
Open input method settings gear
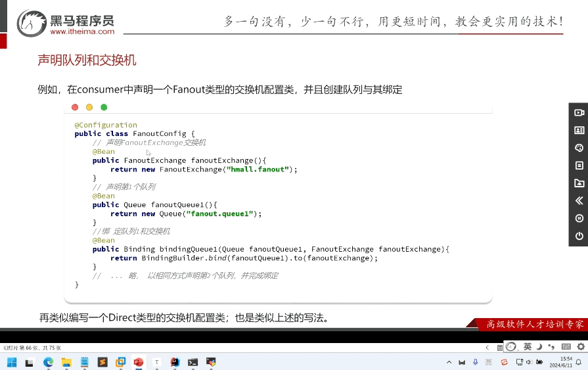[580, 346]
